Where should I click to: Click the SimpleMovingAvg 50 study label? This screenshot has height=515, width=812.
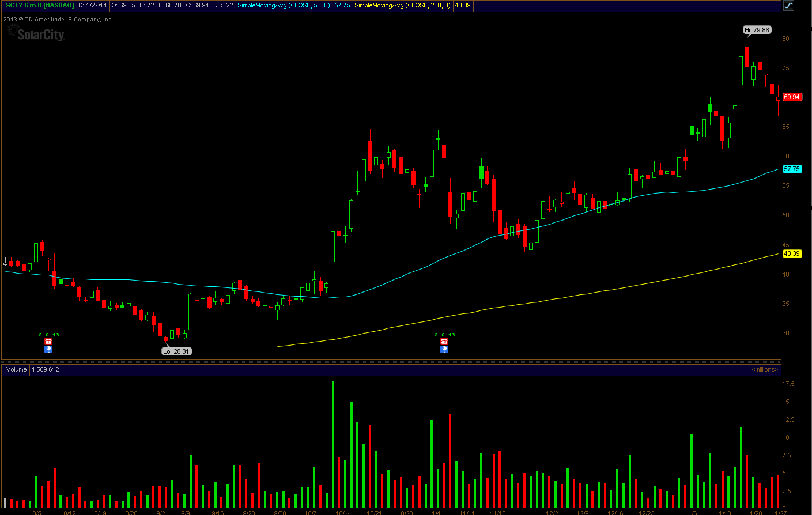284,5
